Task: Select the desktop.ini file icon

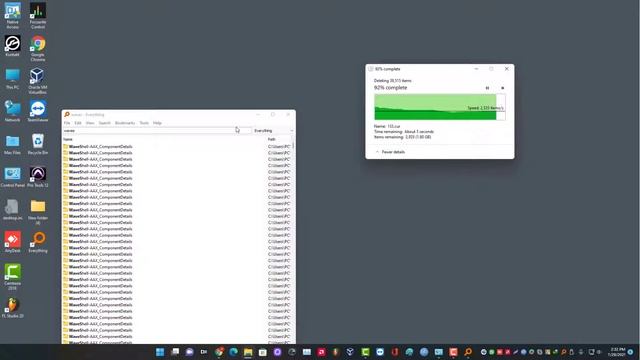Action: 12,209
